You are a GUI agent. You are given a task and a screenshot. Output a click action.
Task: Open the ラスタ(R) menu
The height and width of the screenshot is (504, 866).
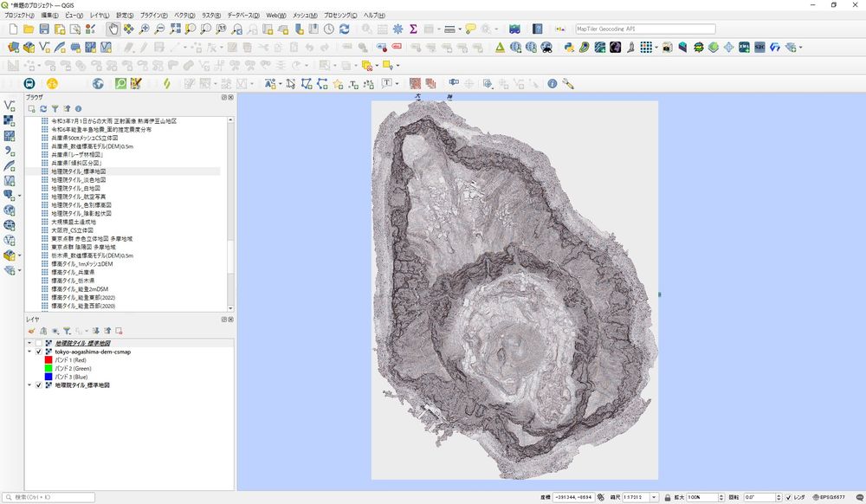(210, 16)
